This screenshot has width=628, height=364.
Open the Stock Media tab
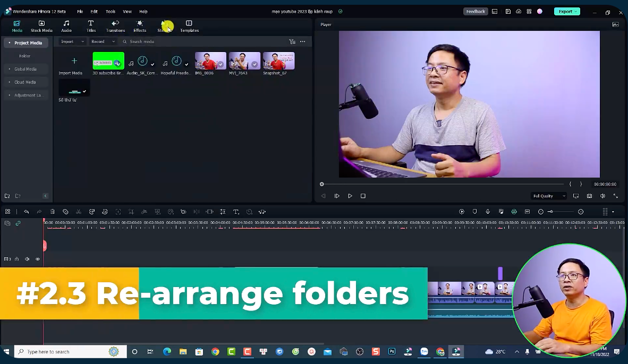tap(41, 27)
